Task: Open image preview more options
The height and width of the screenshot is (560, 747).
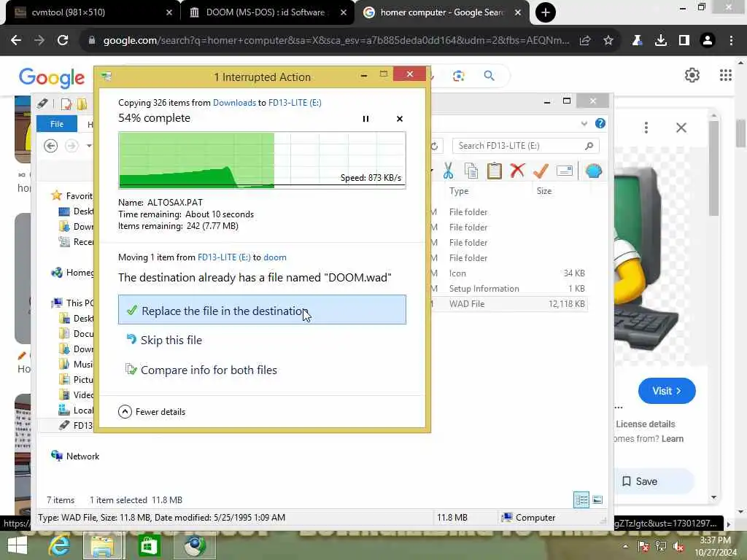Action: (646, 128)
